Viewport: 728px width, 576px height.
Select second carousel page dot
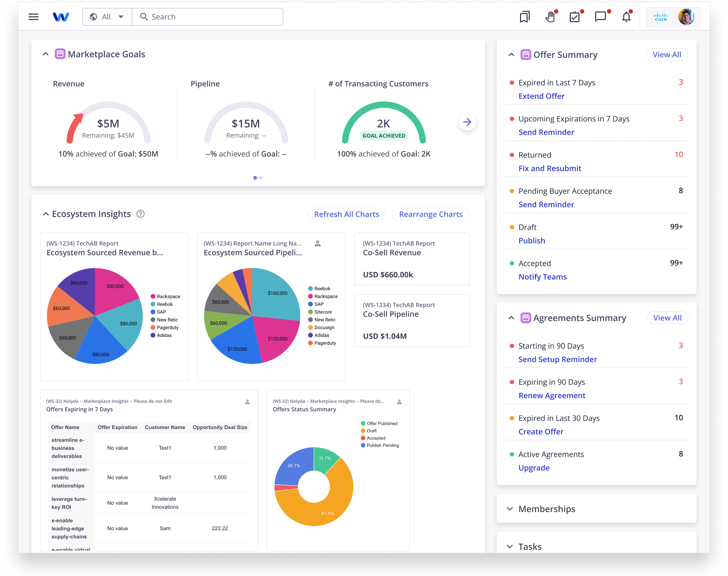(x=261, y=178)
